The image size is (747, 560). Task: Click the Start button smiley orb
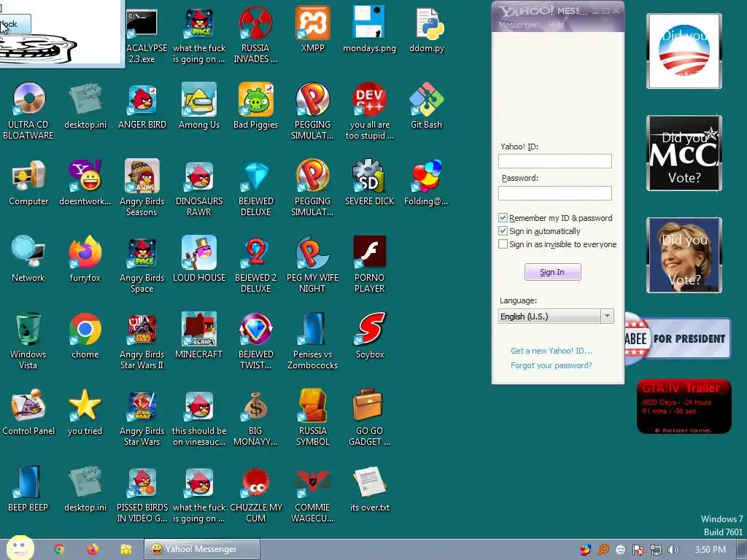click(x=20, y=548)
